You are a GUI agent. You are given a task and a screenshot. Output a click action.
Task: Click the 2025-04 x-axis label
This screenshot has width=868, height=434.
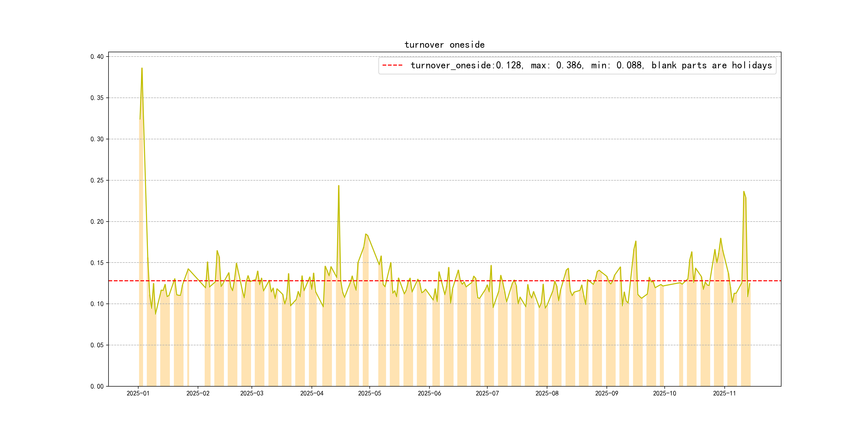[312, 393]
